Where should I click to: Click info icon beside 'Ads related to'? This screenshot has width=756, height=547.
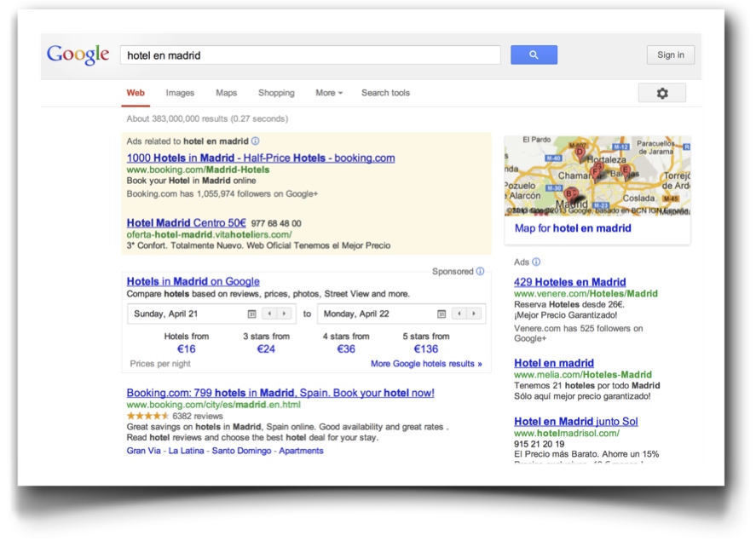pos(256,141)
